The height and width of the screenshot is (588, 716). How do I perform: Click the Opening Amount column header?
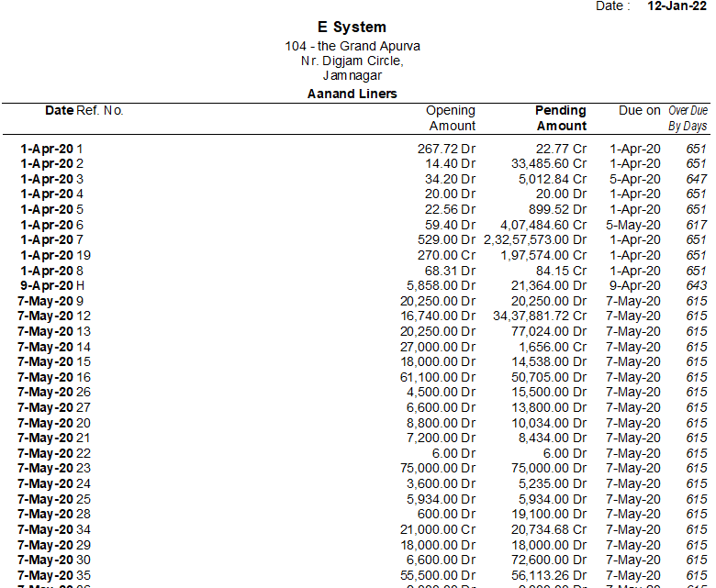coord(451,117)
